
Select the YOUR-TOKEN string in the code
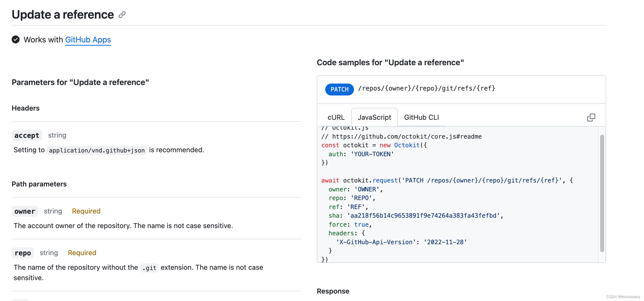pos(372,154)
